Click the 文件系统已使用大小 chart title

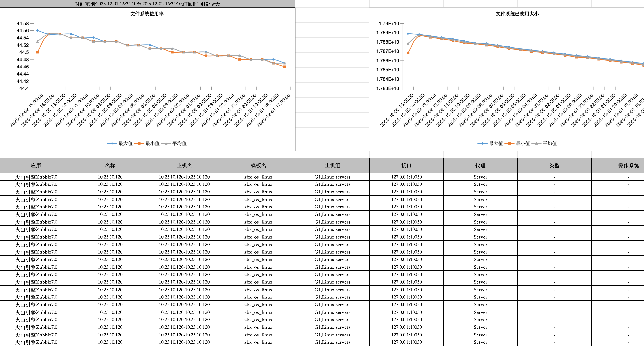click(x=517, y=14)
